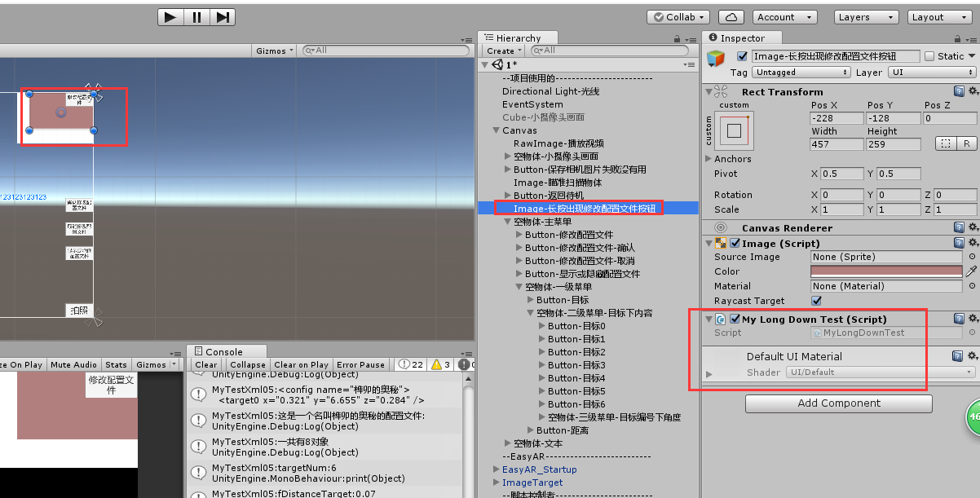Open the Untagged Tag dropdown
This screenshot has width=980, height=498.
(801, 72)
